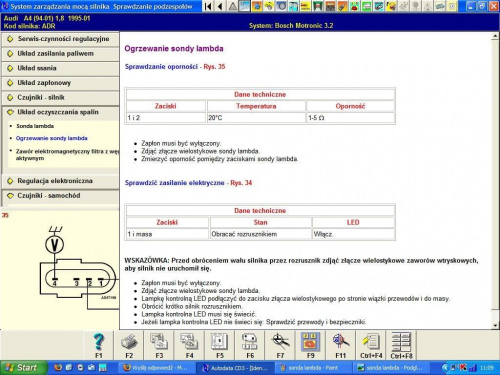The height and width of the screenshot is (375, 500).
Task: Open the Rys. 35 figure link
Action: click(214, 67)
